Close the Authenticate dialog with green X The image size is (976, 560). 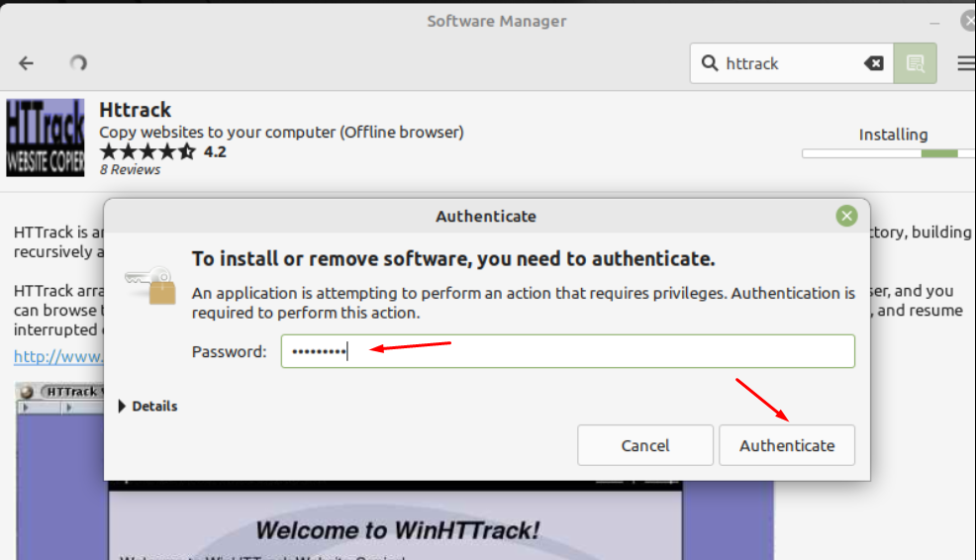846,216
